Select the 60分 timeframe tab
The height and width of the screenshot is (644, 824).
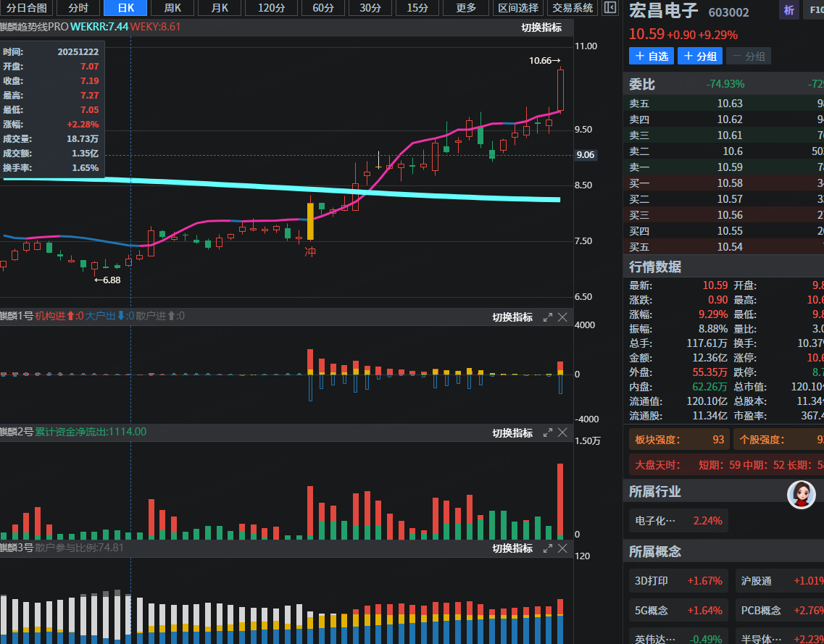point(323,8)
